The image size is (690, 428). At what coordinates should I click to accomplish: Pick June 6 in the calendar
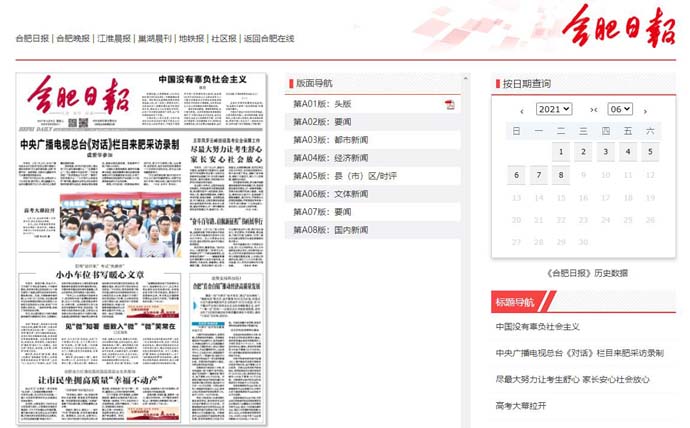517,175
